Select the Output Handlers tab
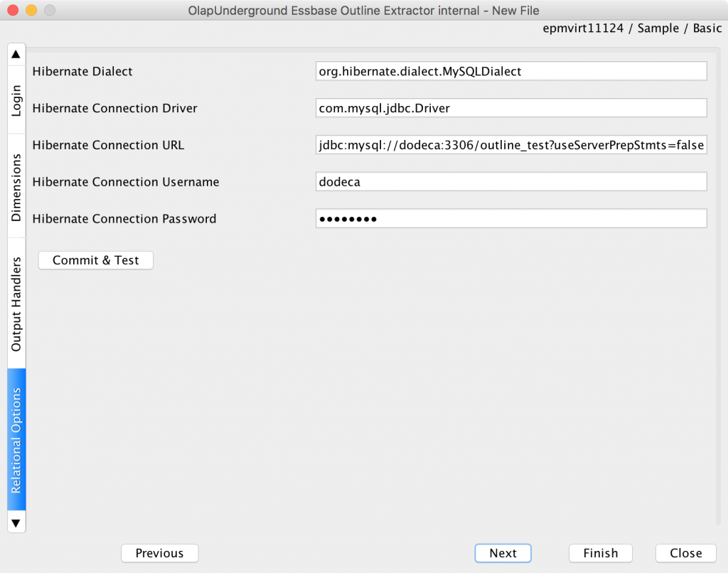 point(16,304)
